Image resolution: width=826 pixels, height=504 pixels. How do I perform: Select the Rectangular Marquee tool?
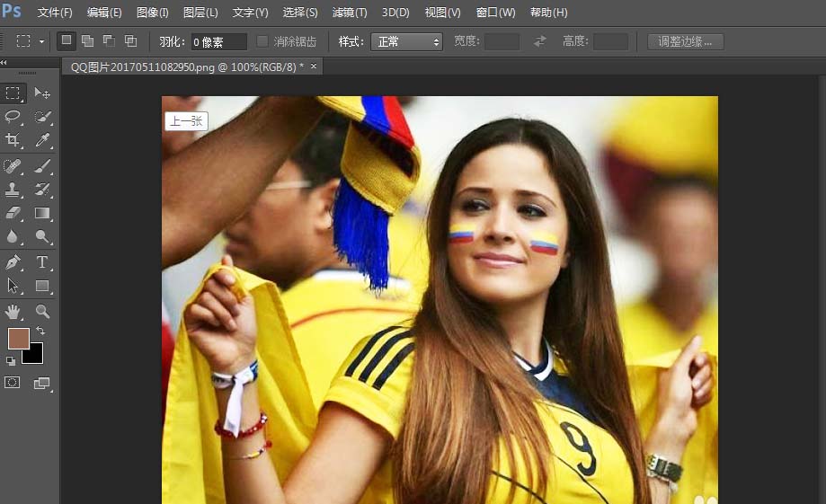click(x=13, y=93)
